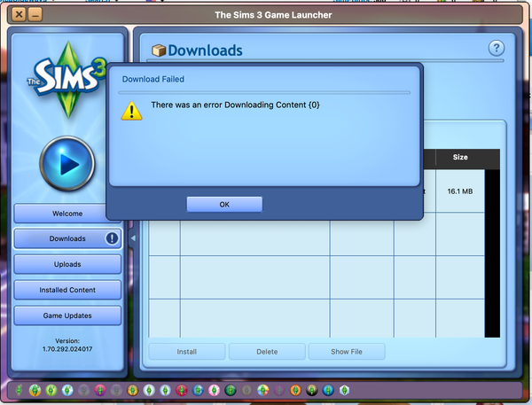Click the version number 1.70.292.024017

pos(67,349)
